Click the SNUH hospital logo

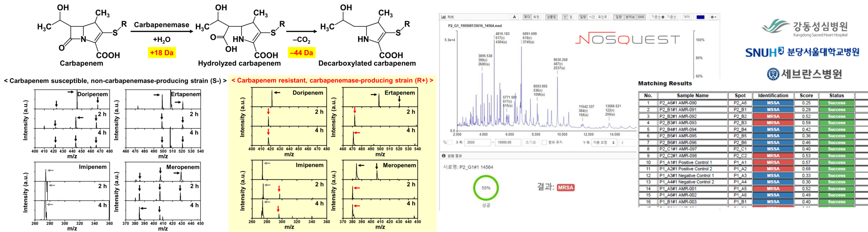click(x=802, y=52)
